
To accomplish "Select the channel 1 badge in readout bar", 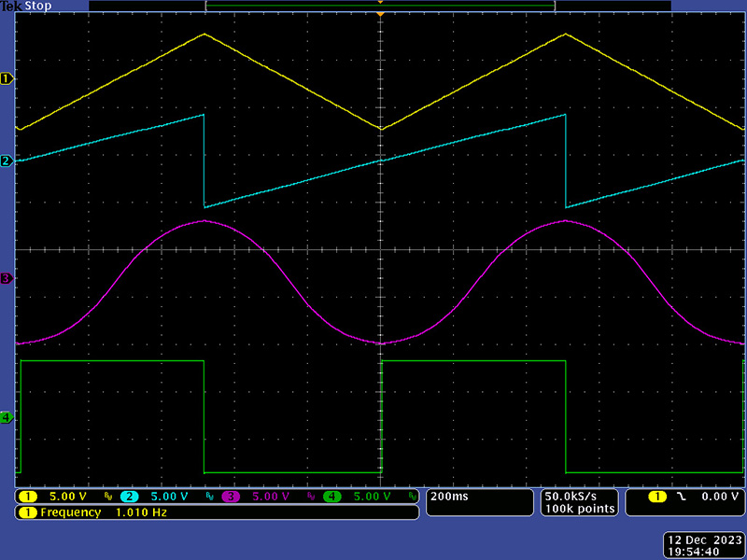I will tap(28, 497).
